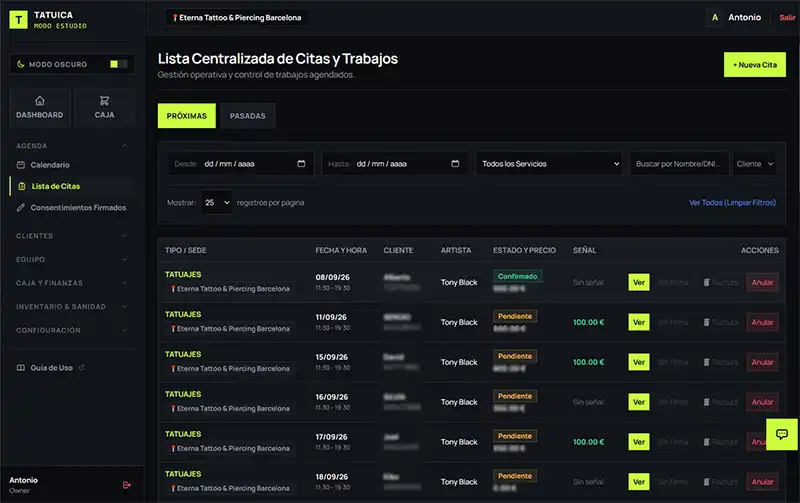The width and height of the screenshot is (800, 503).
Task: Open the Dashboard home icon
Action: click(39, 100)
